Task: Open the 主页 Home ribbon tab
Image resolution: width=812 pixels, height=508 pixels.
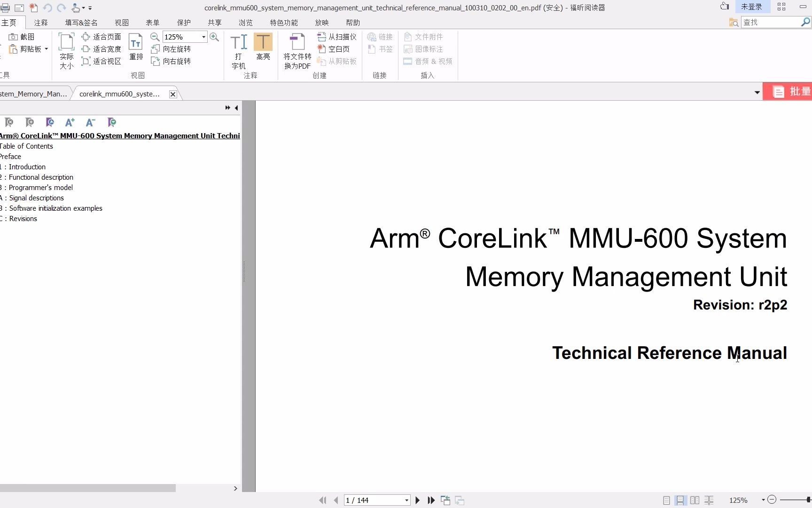Action: 8,23
